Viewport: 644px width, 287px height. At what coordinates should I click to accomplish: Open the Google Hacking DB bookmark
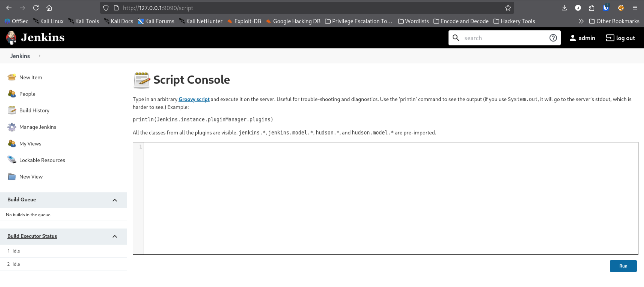[293, 21]
